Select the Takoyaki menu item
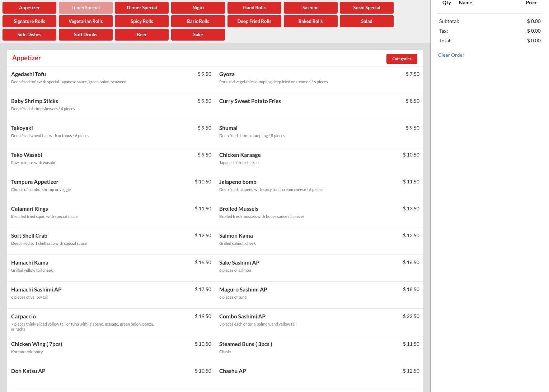549x392 pixels. (22, 128)
